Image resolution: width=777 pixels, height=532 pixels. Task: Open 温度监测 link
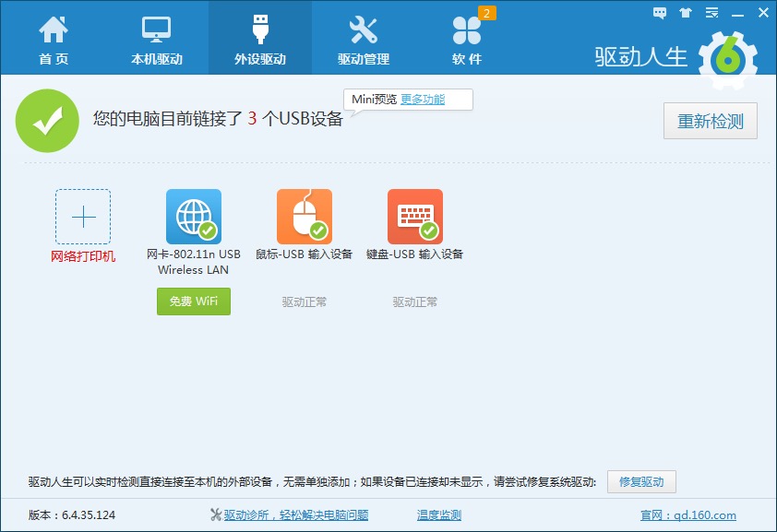click(x=439, y=515)
